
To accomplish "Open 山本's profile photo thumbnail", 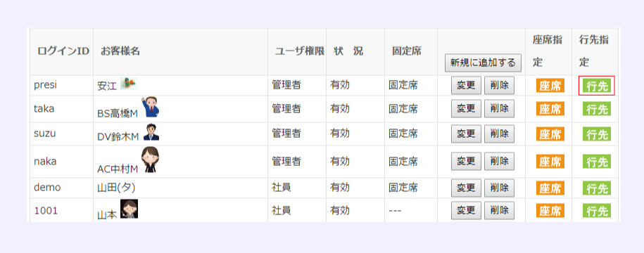I will click(x=129, y=209).
